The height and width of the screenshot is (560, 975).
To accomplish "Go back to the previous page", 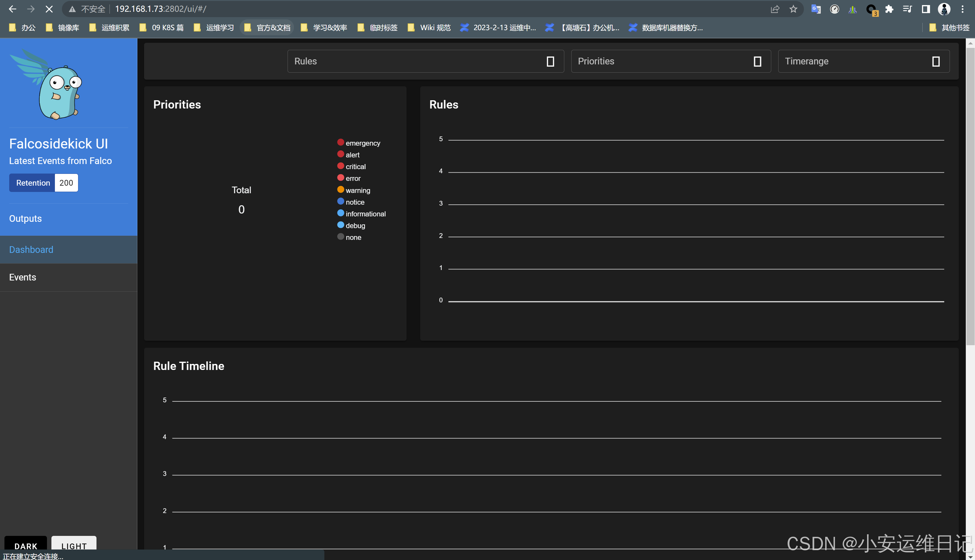I will [12, 9].
